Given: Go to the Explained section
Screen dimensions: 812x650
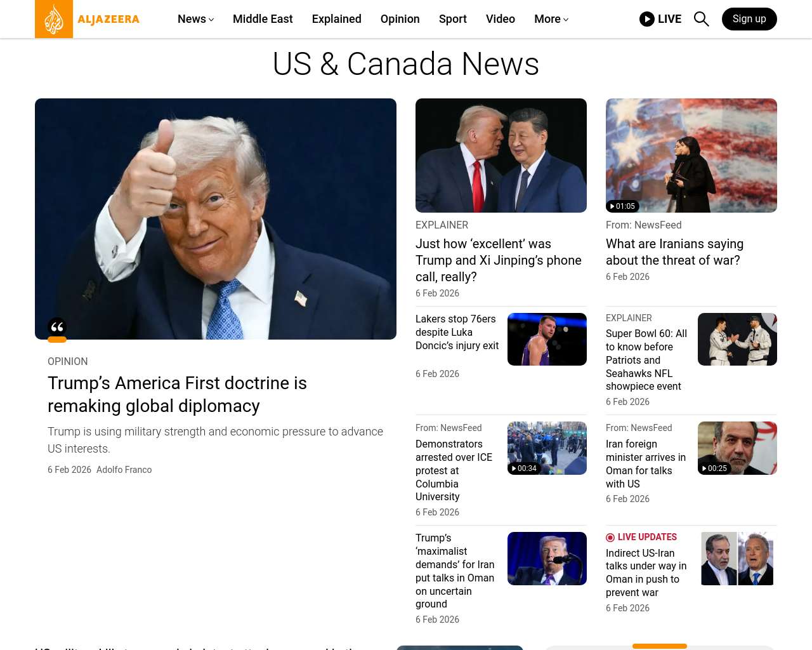Looking at the screenshot, I should [337, 19].
